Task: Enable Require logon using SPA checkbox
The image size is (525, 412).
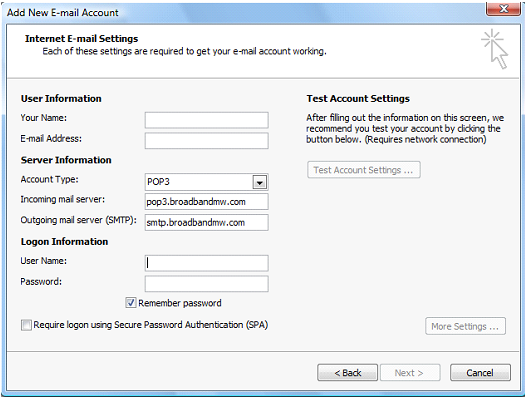Action: 26,325
